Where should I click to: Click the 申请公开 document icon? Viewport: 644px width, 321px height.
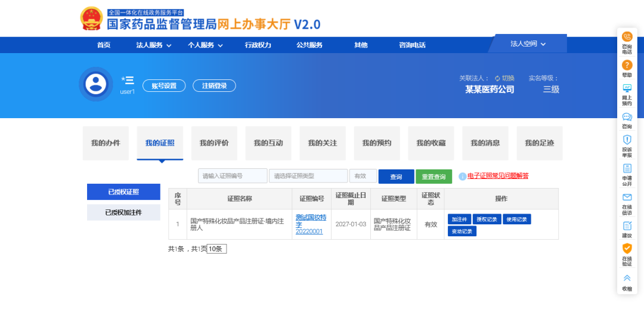tap(627, 169)
